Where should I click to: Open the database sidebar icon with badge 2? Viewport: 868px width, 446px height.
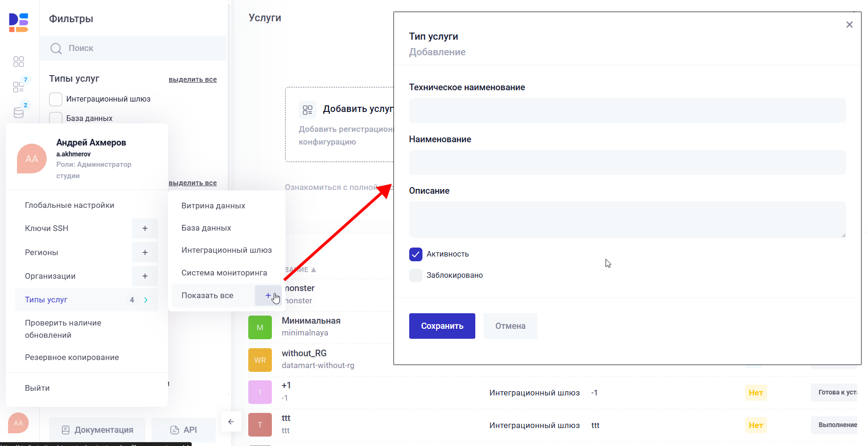18,112
